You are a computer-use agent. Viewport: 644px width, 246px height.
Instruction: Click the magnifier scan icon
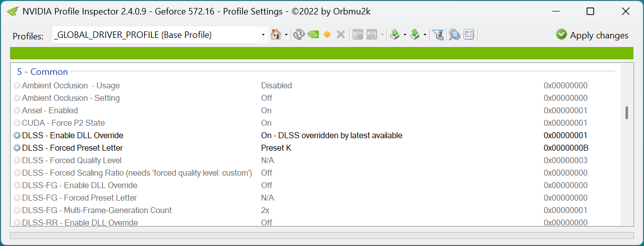(454, 35)
